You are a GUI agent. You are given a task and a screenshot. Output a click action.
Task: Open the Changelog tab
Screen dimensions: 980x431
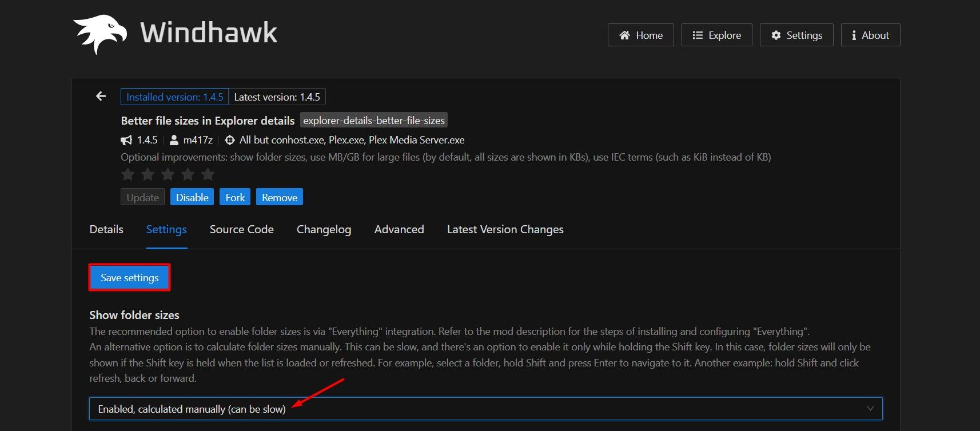click(x=324, y=229)
